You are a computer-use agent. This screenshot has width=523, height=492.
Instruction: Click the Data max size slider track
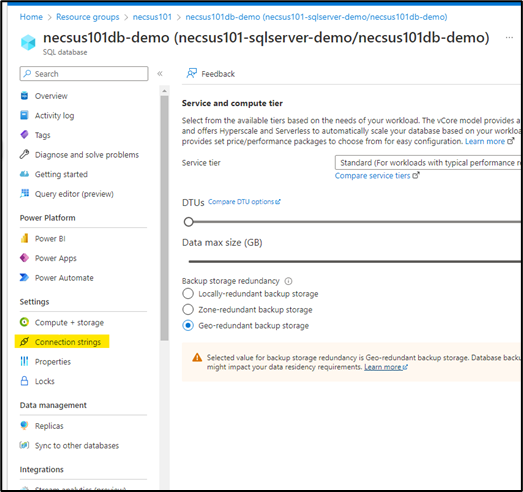354,262
